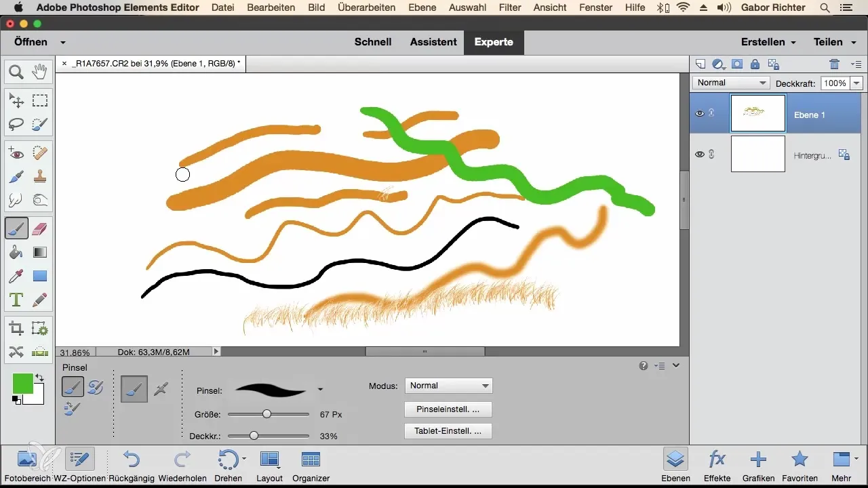The height and width of the screenshot is (488, 868).
Task: Select the Straighten tool
Action: point(40,352)
